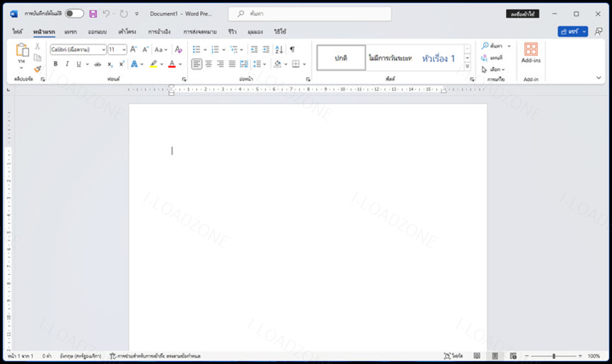Toggle Superscript formatting
This screenshot has width=612, height=364.
click(122, 64)
